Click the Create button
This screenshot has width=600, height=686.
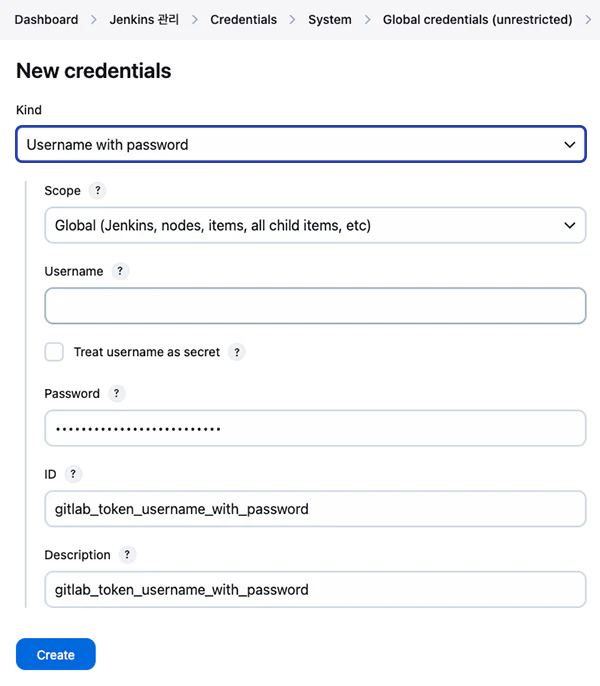click(56, 654)
